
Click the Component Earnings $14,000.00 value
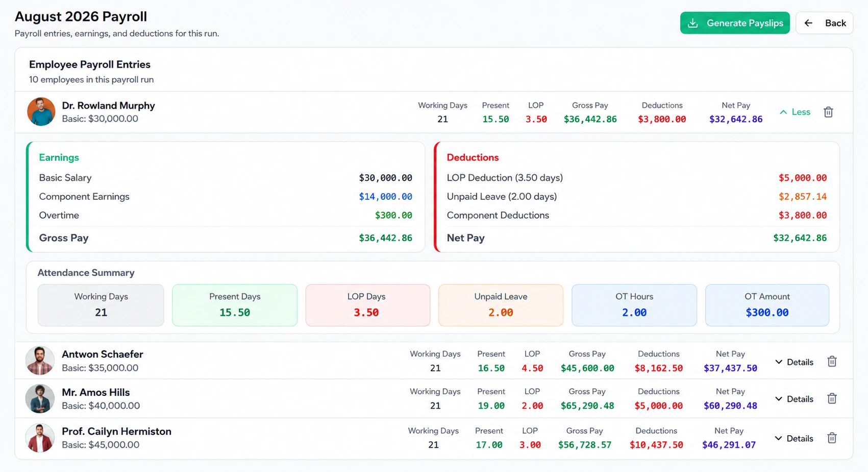click(385, 197)
